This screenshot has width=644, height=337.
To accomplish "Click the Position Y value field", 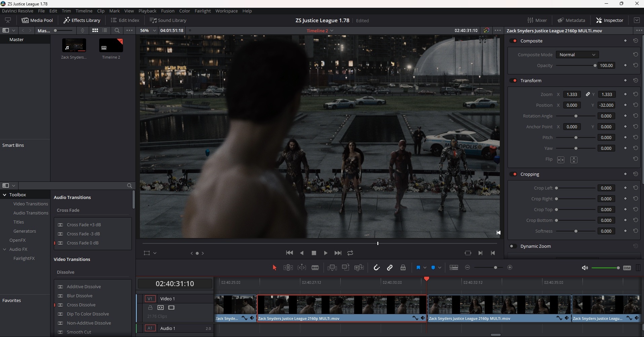I will [607, 105].
